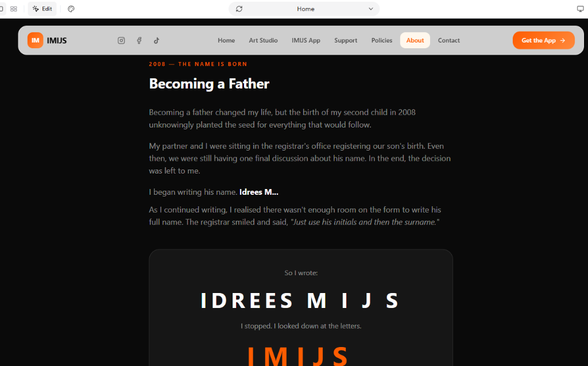
Task: Open the Instagram social icon
Action: pyautogui.click(x=121, y=41)
